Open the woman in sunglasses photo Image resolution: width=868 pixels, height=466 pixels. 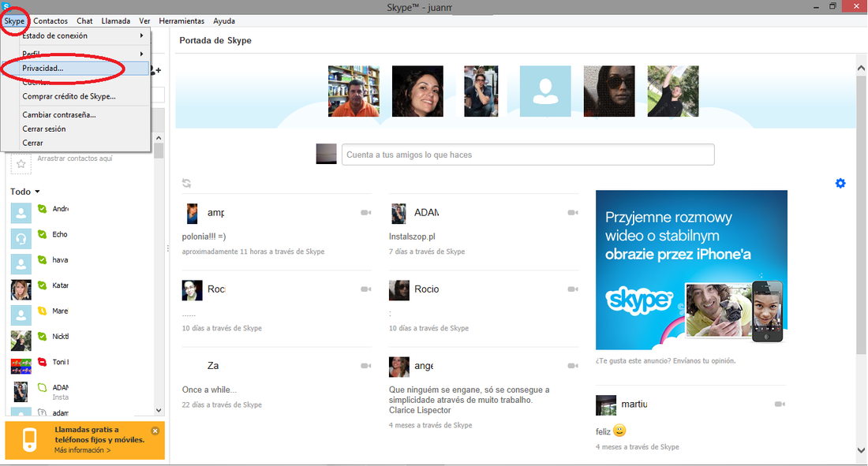(609, 91)
